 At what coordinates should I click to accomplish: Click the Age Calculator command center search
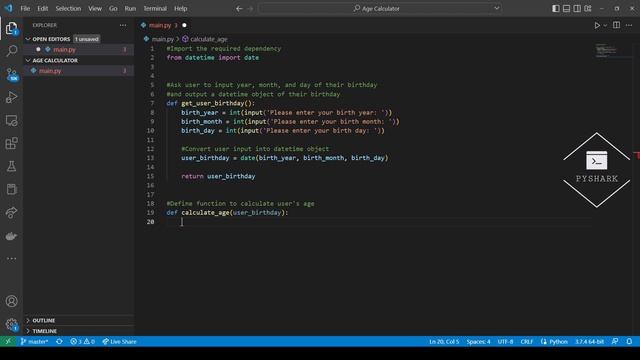pos(380,8)
